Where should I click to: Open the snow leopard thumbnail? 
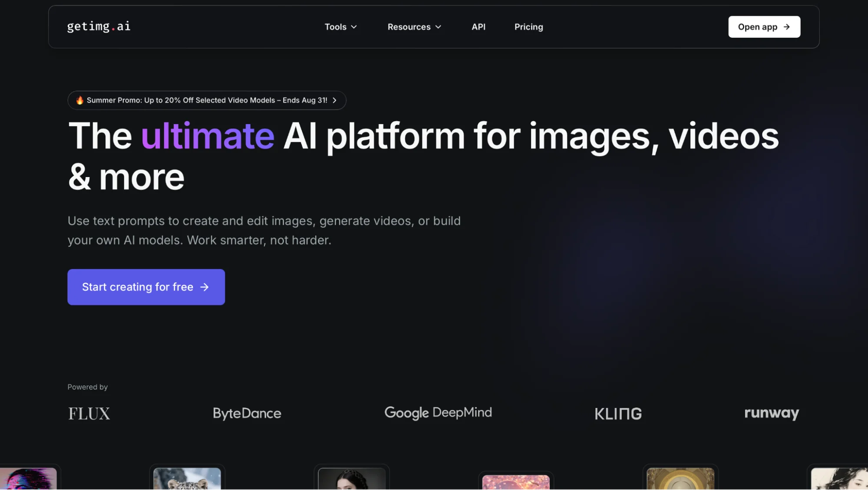coord(187,478)
